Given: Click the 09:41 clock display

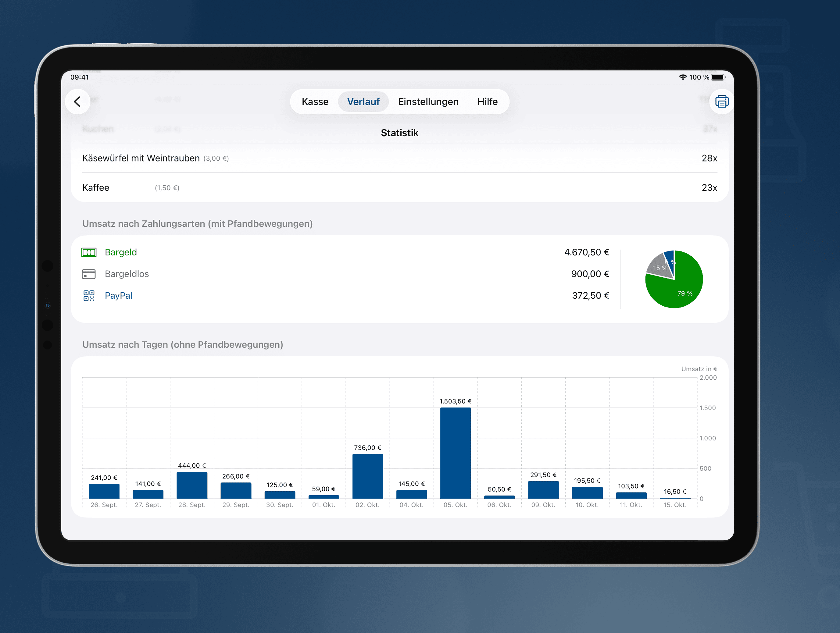Looking at the screenshot, I should (79, 77).
